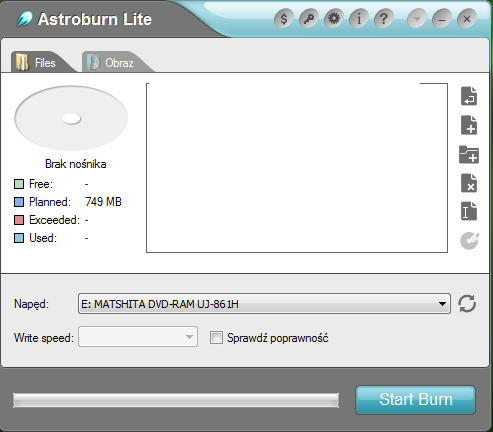Minimize the Astroburn Lite window

[442, 19]
